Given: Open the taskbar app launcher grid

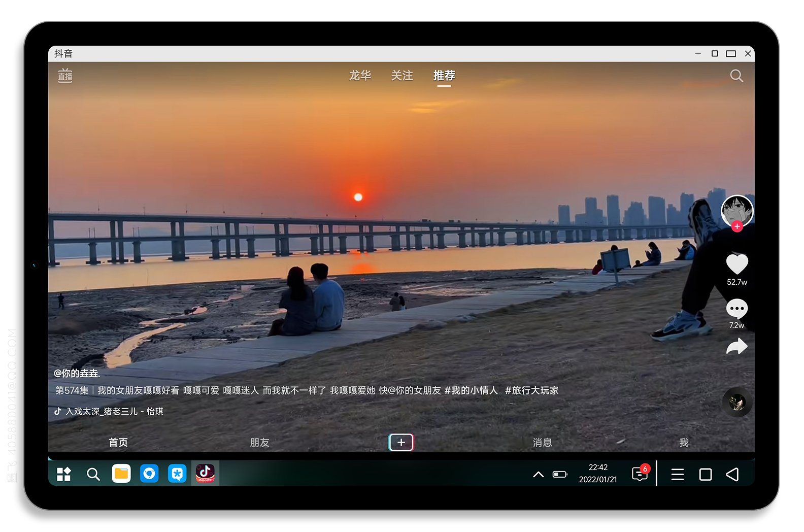Looking at the screenshot, I should [64, 474].
